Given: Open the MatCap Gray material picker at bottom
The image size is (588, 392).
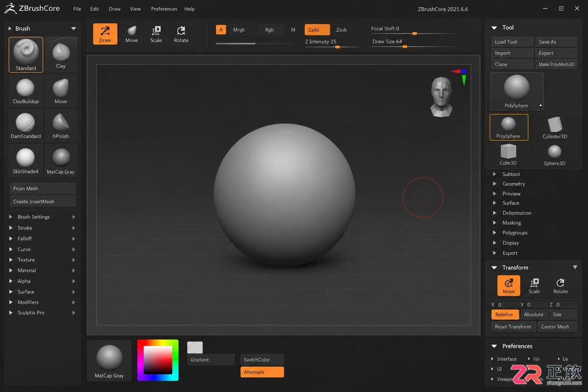Looking at the screenshot, I should pyautogui.click(x=109, y=361).
